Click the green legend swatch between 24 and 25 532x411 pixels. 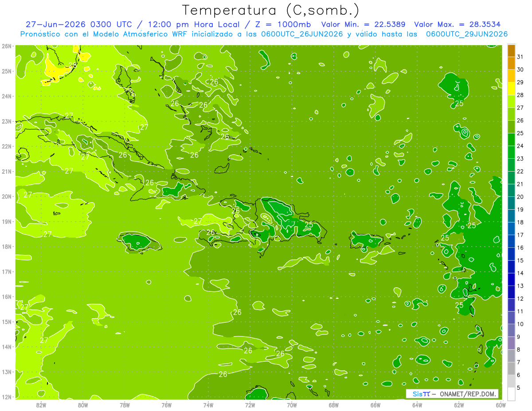click(x=511, y=140)
